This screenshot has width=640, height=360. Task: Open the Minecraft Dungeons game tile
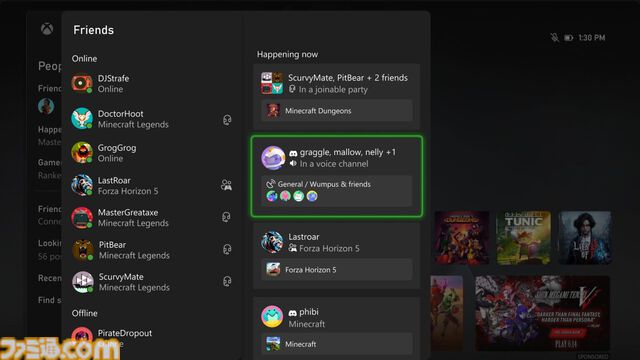(x=462, y=238)
